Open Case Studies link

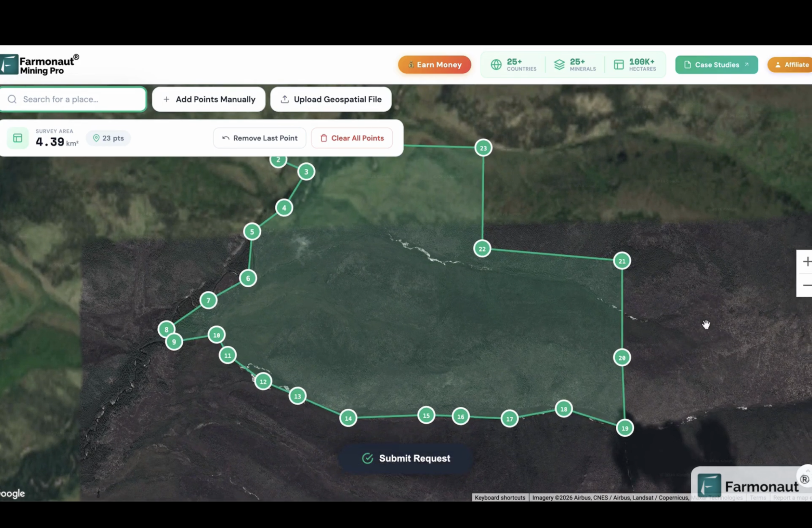pyautogui.click(x=717, y=64)
